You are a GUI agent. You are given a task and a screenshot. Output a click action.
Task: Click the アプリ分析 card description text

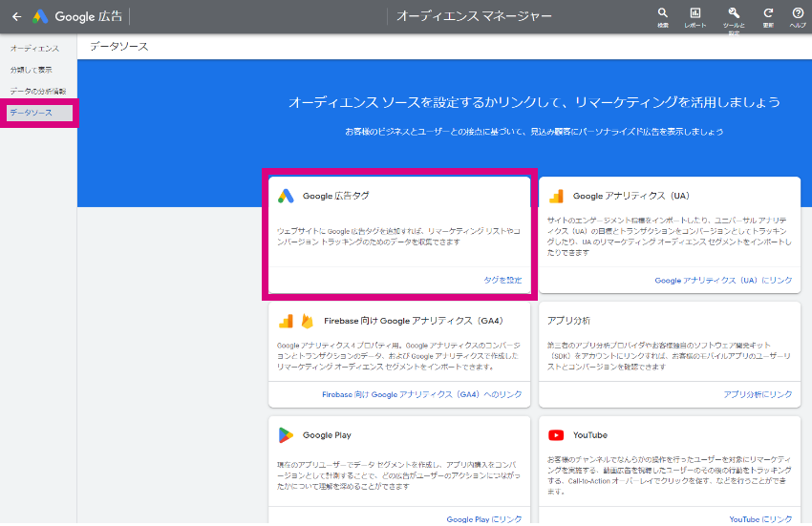(x=669, y=356)
